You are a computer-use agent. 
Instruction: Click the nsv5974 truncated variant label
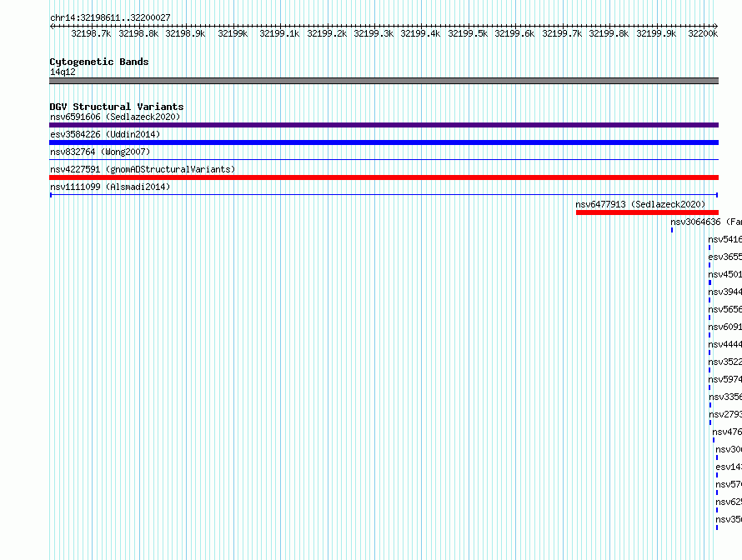click(725, 379)
